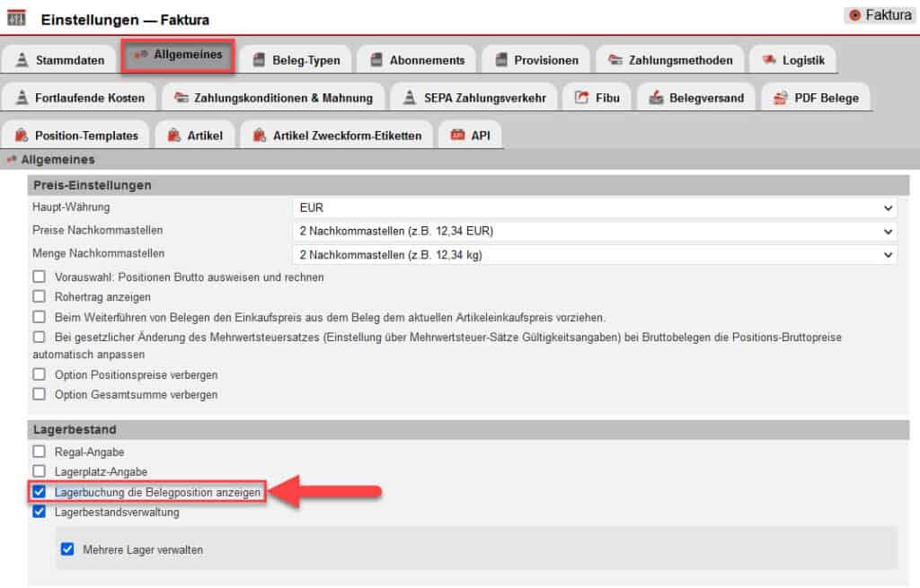
Task: Open the Preise Nachkommastellen dropdown
Action: (887, 231)
